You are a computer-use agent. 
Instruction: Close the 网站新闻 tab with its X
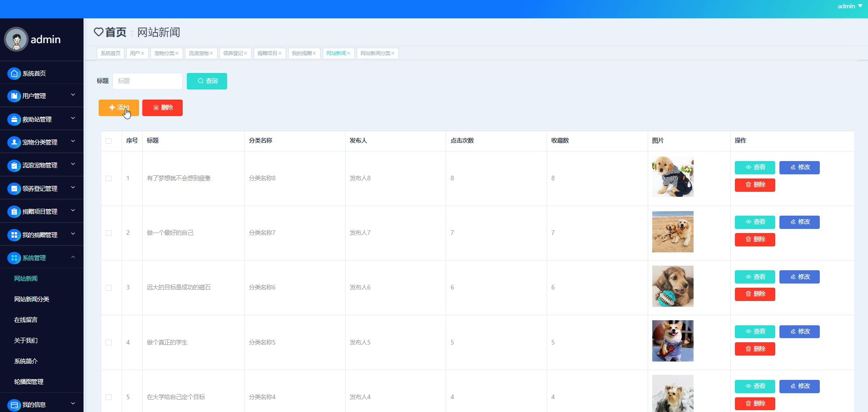(x=349, y=53)
